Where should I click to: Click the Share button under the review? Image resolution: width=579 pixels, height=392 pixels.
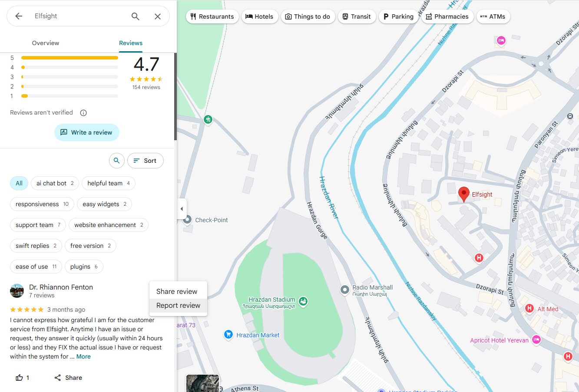pyautogui.click(x=68, y=378)
